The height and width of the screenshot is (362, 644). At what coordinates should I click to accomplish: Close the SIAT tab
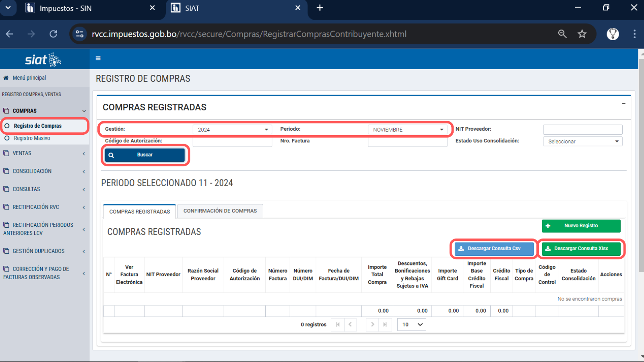coord(298,8)
